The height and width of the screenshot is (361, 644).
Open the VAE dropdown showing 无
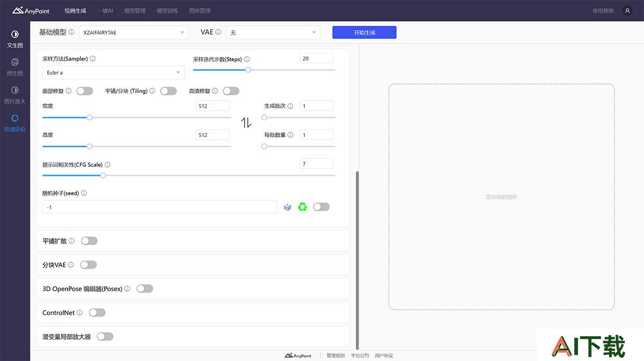273,32
